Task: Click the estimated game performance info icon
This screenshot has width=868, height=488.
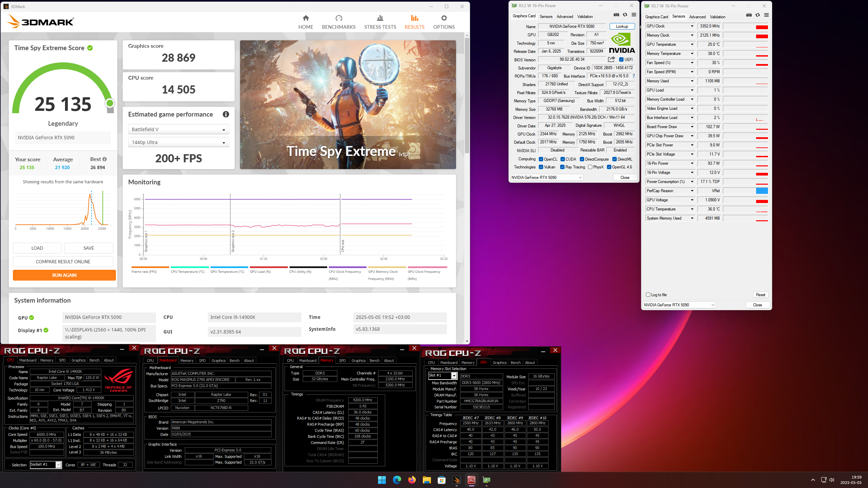Action: click(x=226, y=114)
